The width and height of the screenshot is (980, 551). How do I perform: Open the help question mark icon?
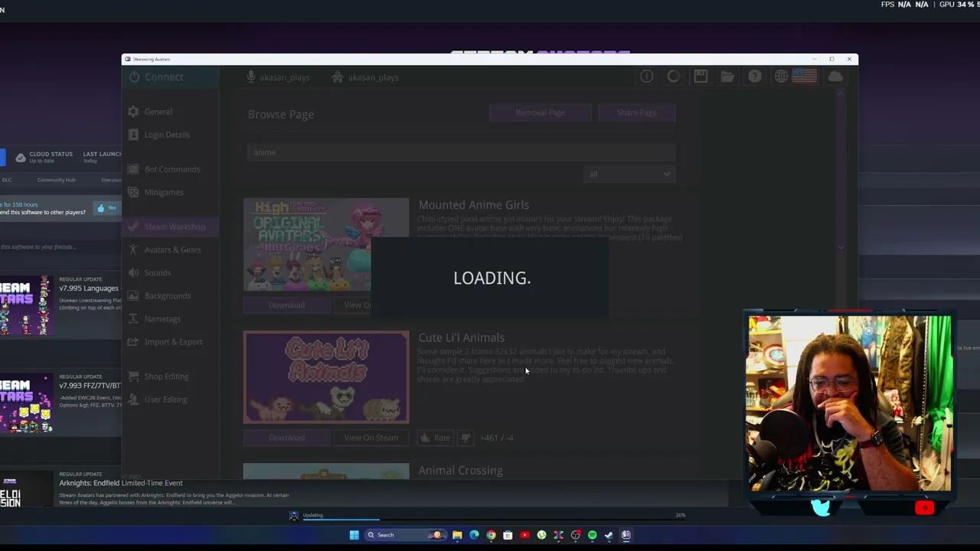[755, 77]
